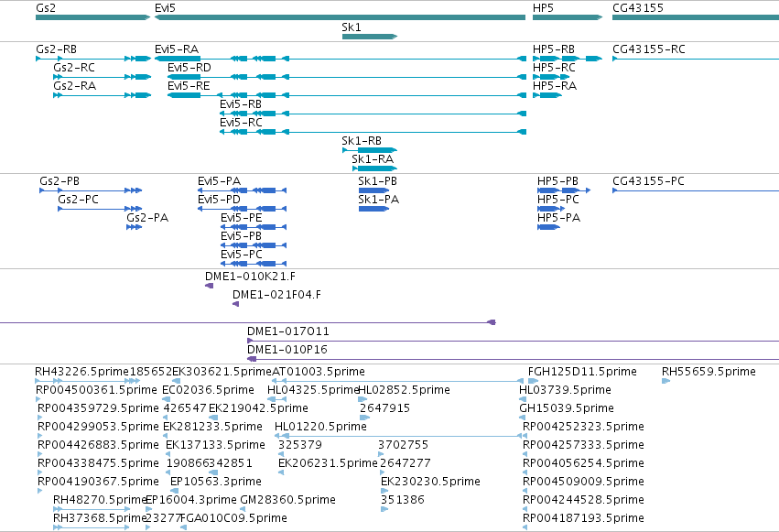Viewport: 779px width, 532px height.
Task: Click protein Evi5-PB label
Action: point(241,236)
